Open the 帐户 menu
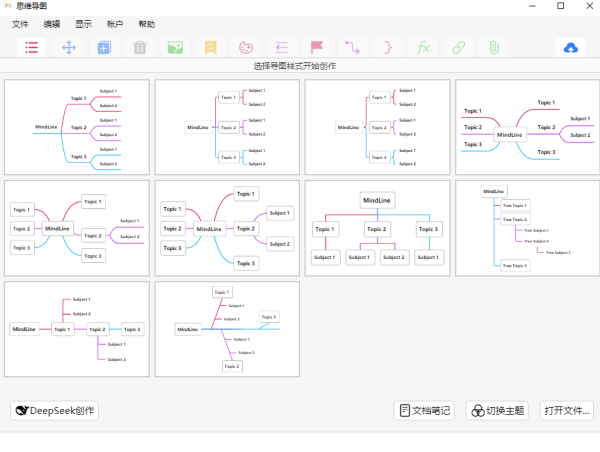This screenshot has height=452, width=600. [x=115, y=24]
